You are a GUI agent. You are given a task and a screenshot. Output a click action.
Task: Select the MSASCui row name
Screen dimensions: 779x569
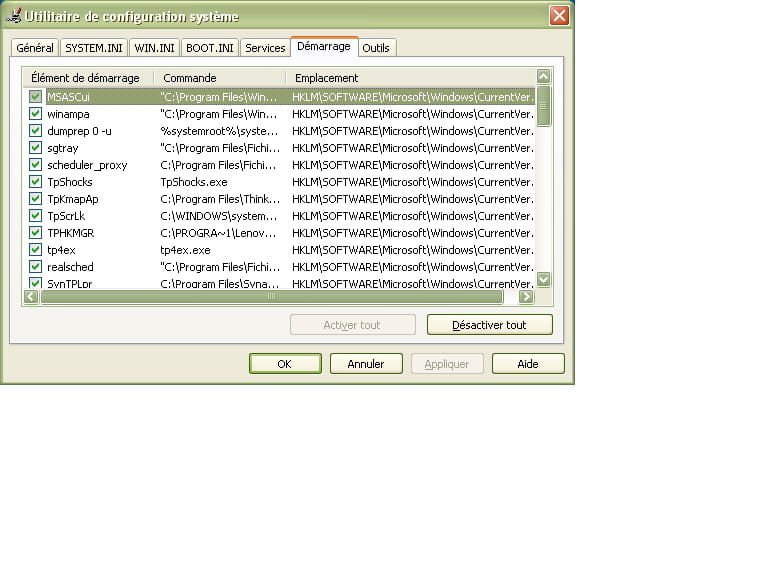pos(69,97)
